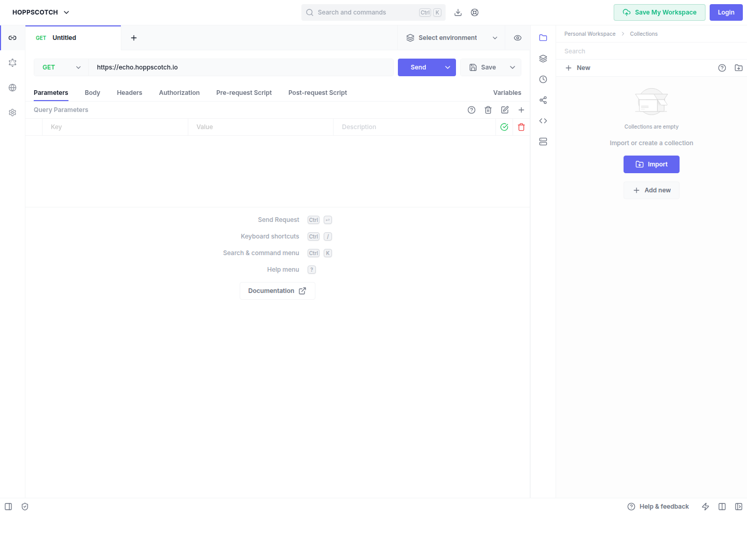Switch to the Body tab
Image resolution: width=747 pixels, height=560 pixels.
pos(92,93)
